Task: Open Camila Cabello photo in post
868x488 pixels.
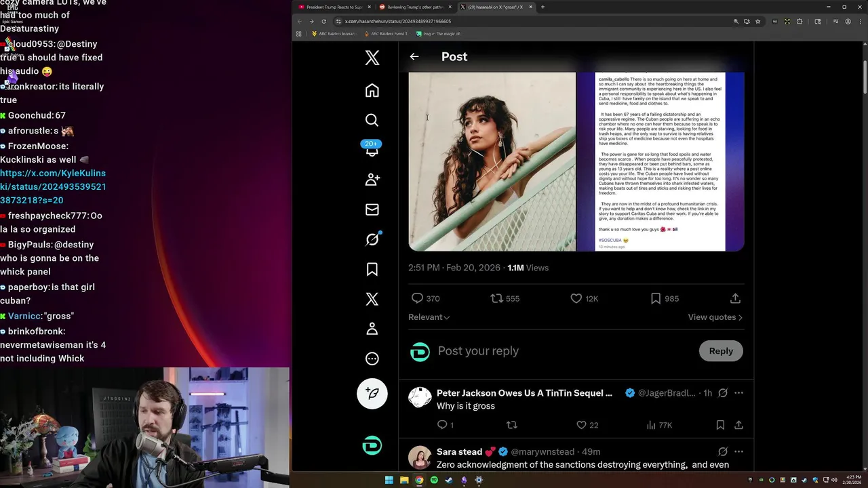Action: 492,161
